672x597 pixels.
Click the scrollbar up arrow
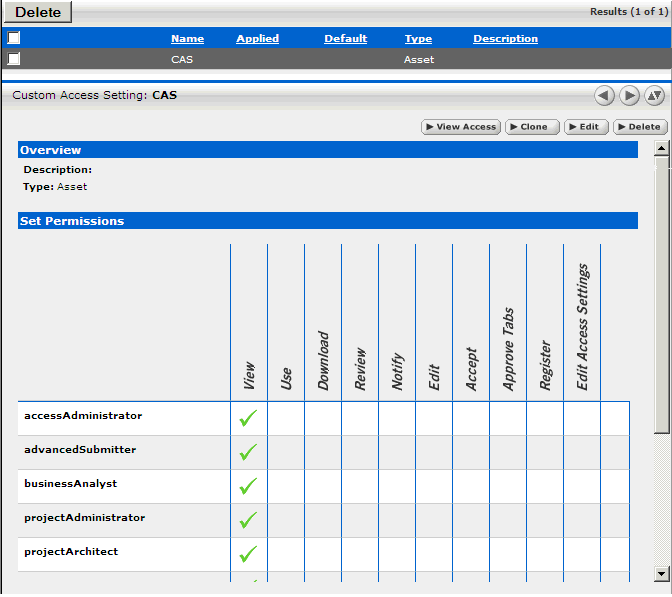point(662,148)
